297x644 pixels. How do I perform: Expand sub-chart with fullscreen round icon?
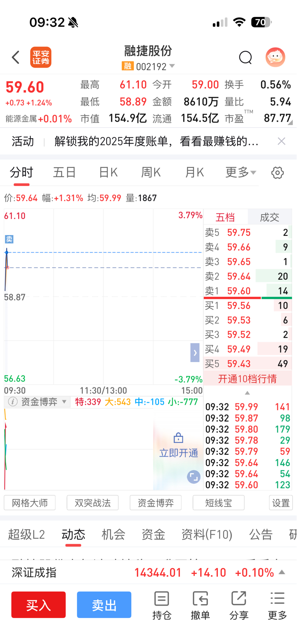coord(194,477)
